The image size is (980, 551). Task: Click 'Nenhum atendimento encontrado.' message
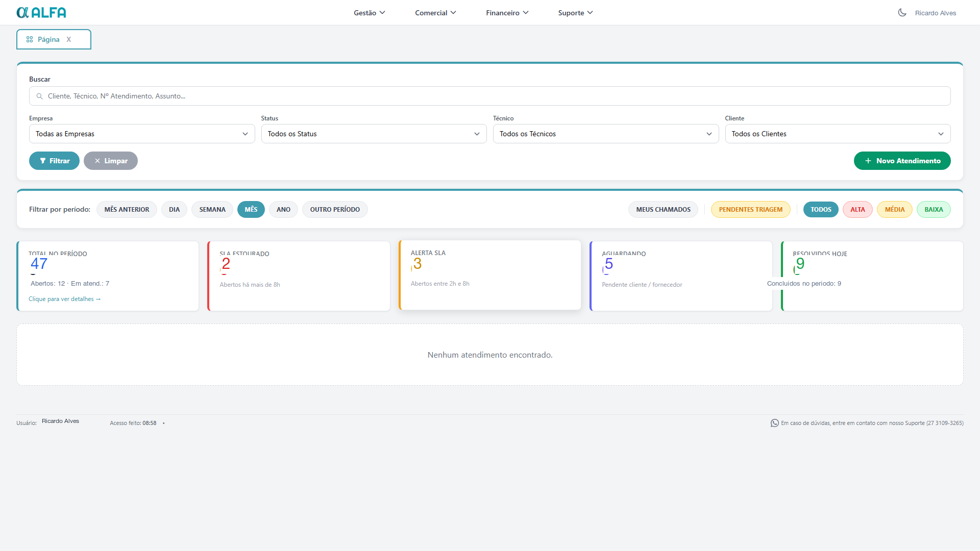[x=490, y=355]
